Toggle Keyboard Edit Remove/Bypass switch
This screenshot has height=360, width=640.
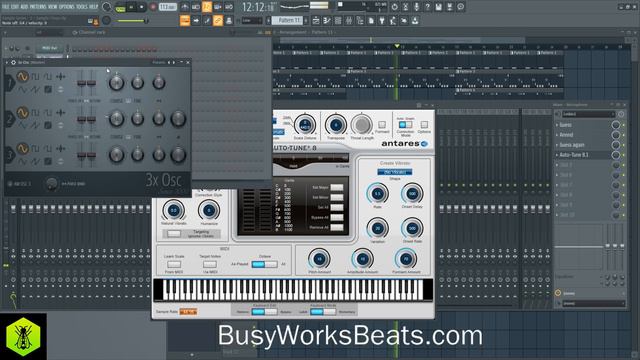(264, 312)
